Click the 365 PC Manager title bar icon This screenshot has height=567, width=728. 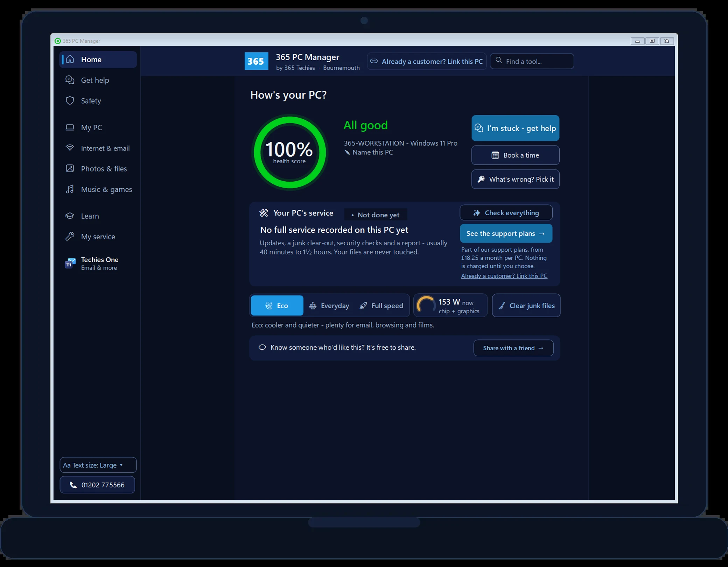point(58,41)
